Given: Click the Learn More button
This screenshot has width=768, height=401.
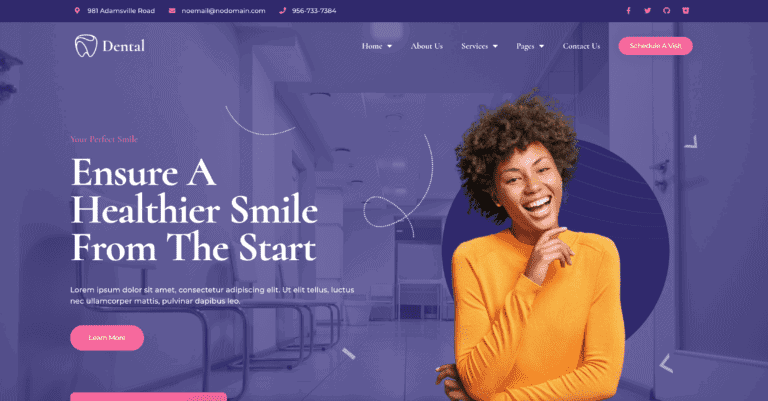Looking at the screenshot, I should tap(107, 338).
